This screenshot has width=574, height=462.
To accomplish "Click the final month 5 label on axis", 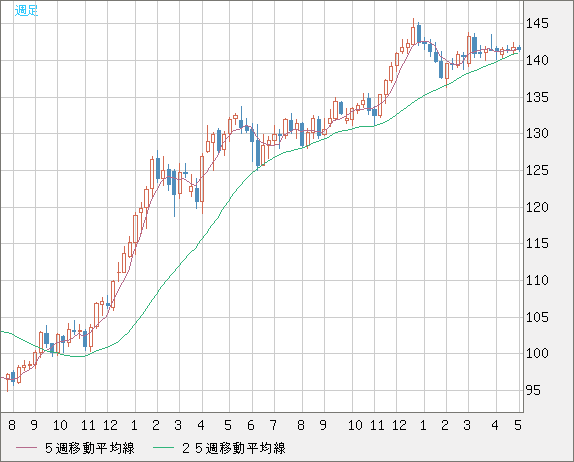I will (x=518, y=425).
